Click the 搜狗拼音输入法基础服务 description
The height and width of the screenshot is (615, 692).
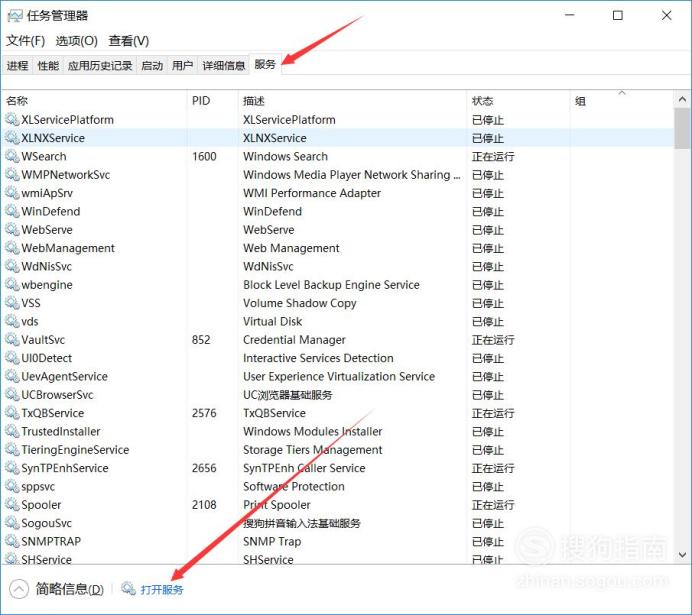click(302, 523)
